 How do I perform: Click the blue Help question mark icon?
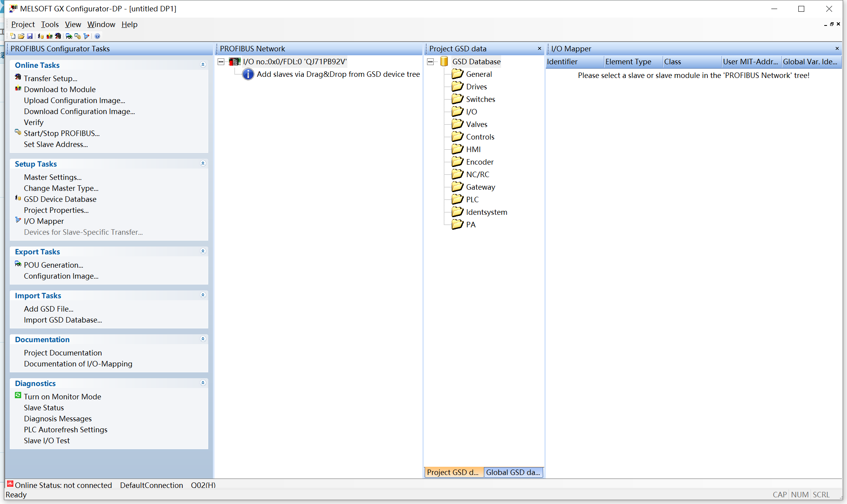pyautogui.click(x=98, y=36)
